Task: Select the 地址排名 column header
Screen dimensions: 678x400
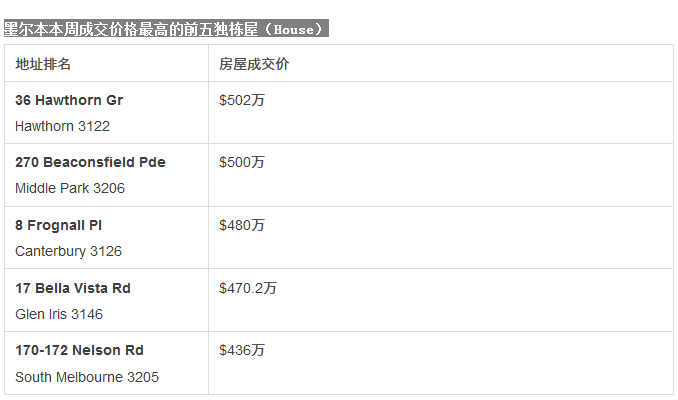Action: click(43, 64)
